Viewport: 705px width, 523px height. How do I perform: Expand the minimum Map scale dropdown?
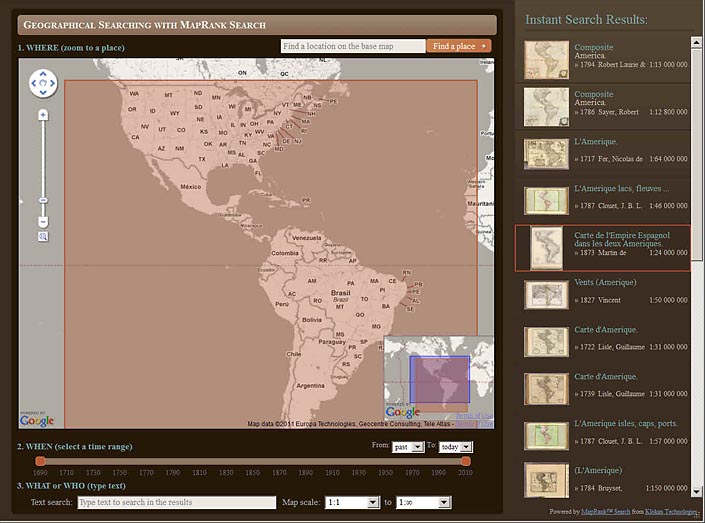point(354,502)
